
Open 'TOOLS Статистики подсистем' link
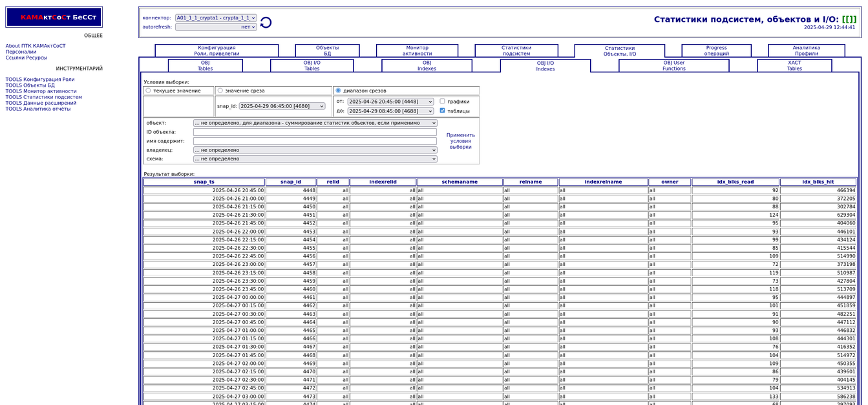pos(44,97)
